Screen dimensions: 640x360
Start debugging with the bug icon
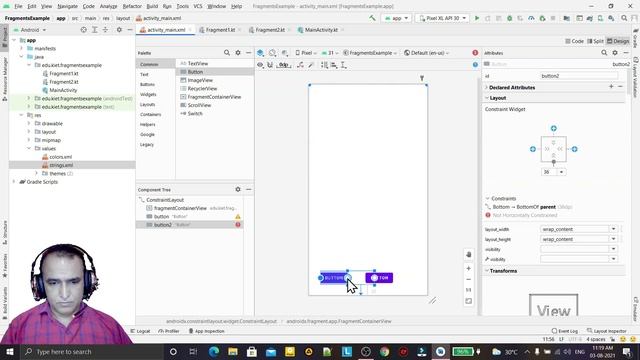pyautogui.click(x=509, y=18)
